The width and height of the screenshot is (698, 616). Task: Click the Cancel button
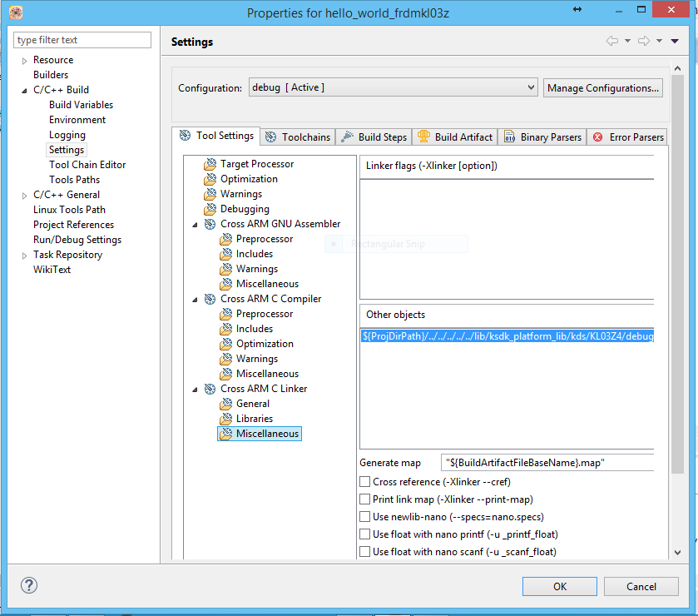(641, 586)
